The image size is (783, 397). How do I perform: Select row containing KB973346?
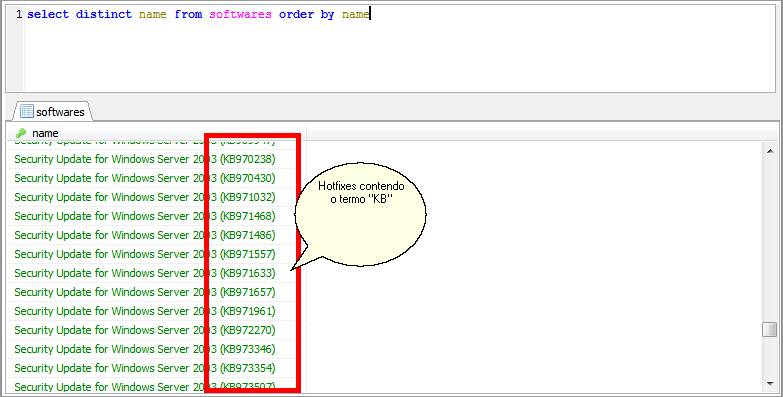click(157, 349)
